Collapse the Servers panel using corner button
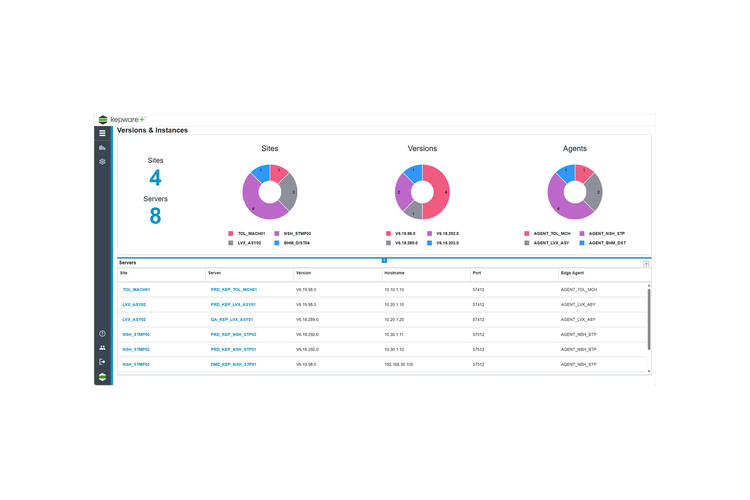This screenshot has width=750, height=500. point(646,264)
